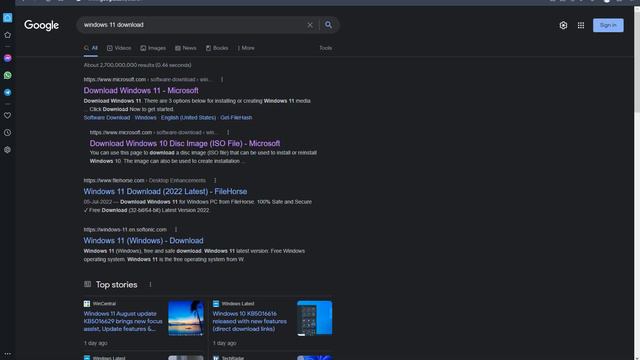Click English (United States) sitelink
640x360 pixels.
tap(188, 118)
